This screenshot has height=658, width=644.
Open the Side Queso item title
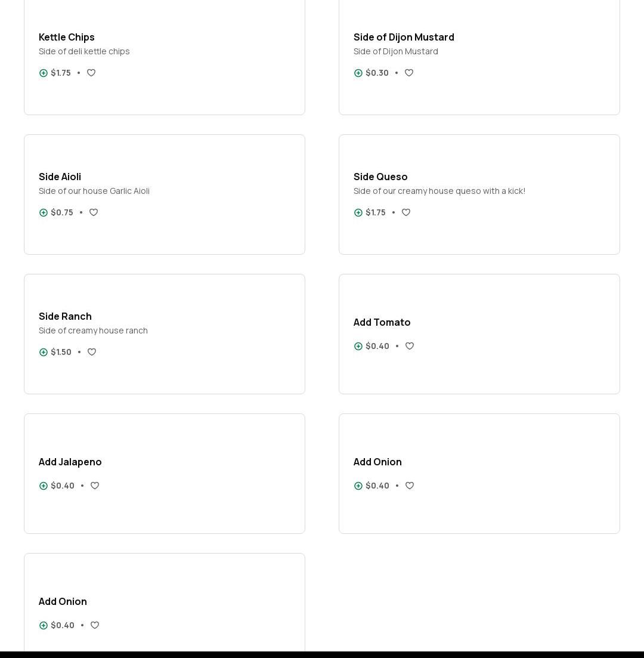click(380, 177)
